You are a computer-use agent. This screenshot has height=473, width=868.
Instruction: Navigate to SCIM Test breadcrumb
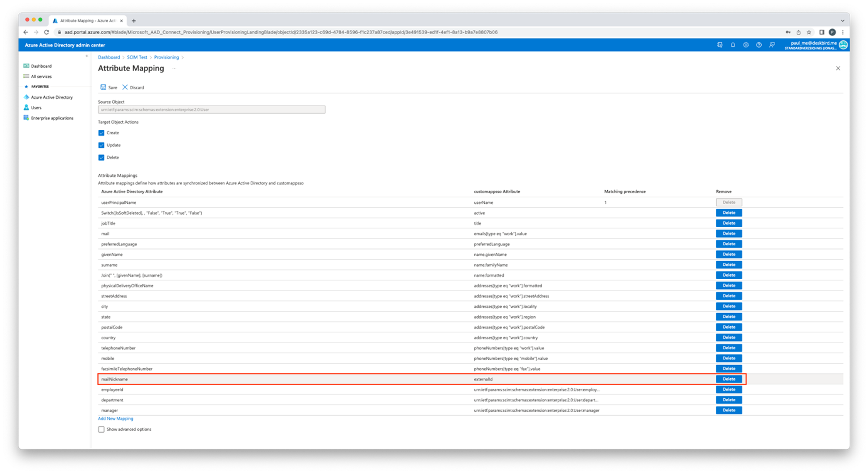click(137, 57)
